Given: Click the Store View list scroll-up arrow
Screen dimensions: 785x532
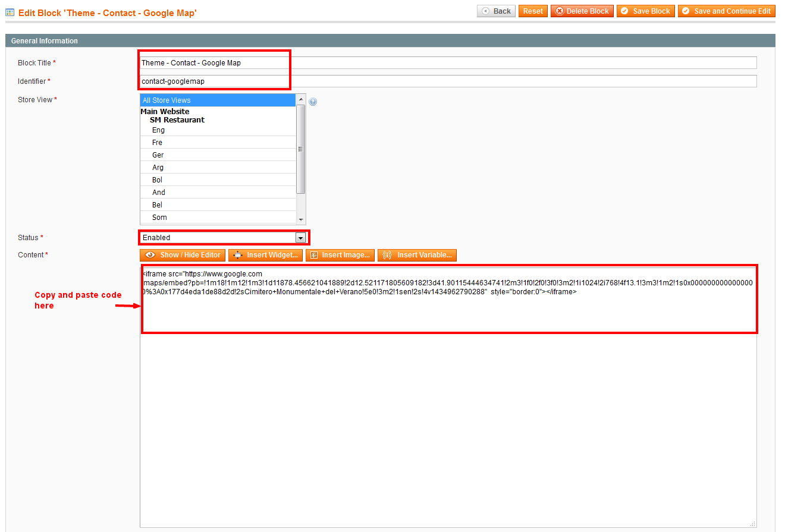Looking at the screenshot, I should tap(301, 99).
